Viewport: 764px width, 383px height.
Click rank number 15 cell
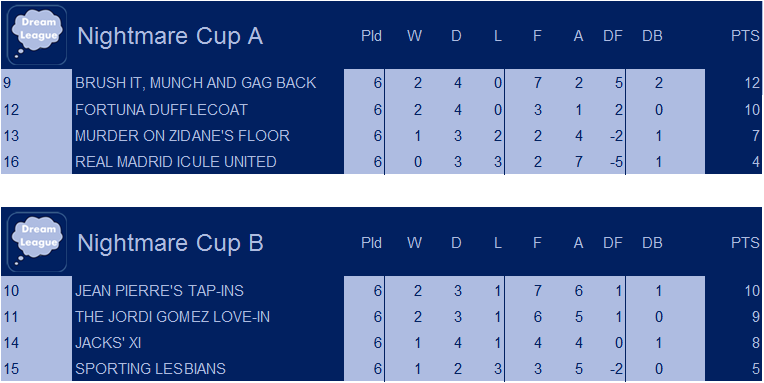tap(37, 369)
